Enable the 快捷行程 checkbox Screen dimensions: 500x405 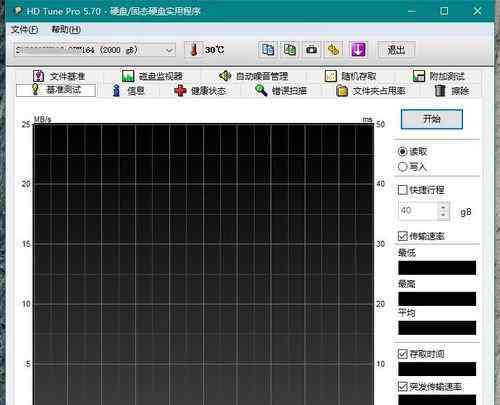click(403, 190)
